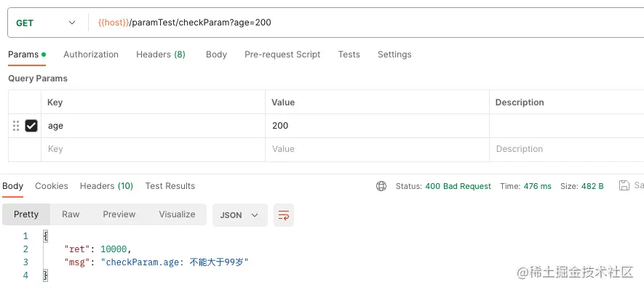Switch to the Authorization tab
This screenshot has height=290, width=644.
pos(91,55)
